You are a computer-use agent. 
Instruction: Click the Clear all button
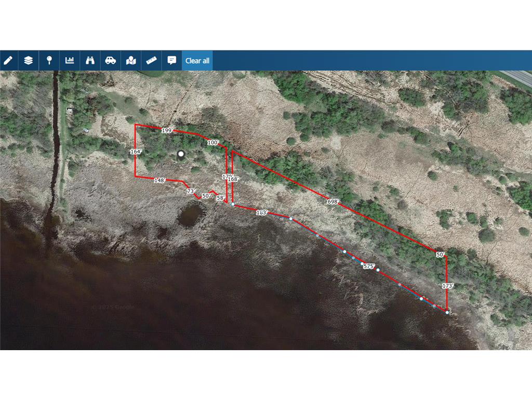tap(197, 61)
